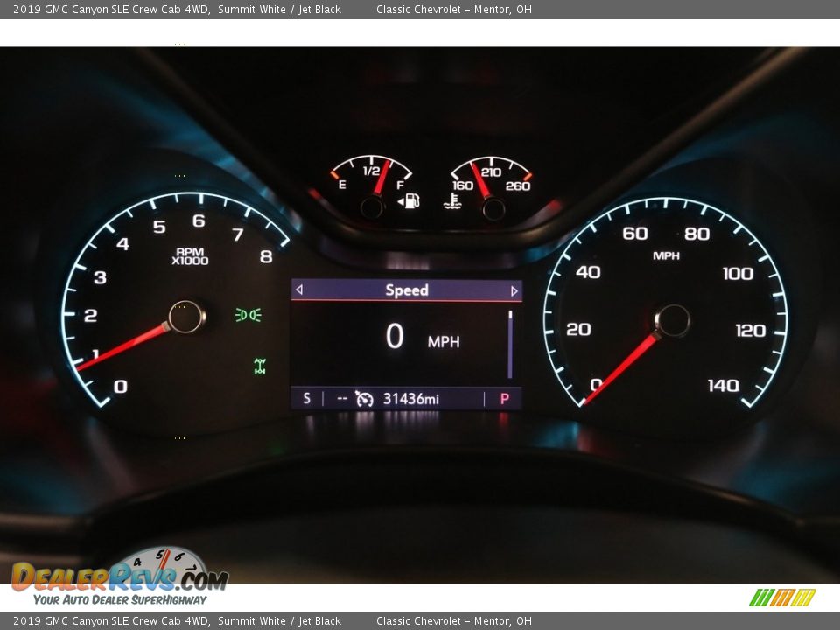This screenshot has height=630, width=840.
Task: Click the DealerRevs.com logo
Action: pyautogui.click(x=120, y=577)
